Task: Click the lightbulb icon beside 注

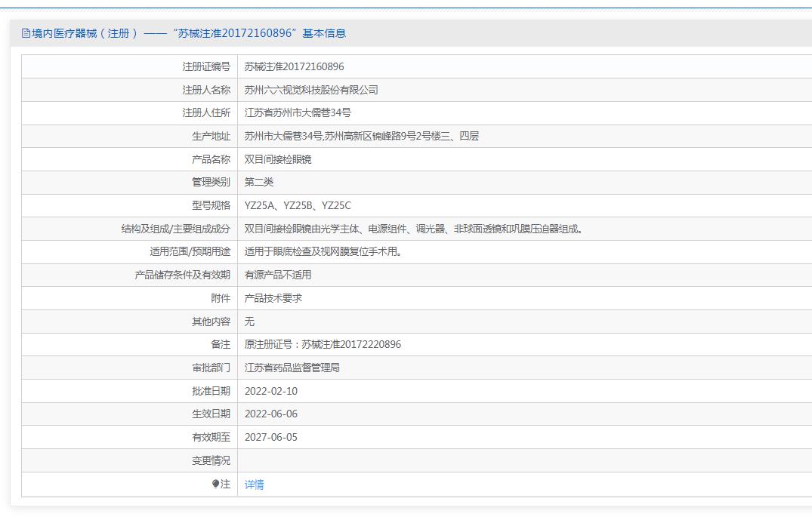Action: tap(215, 484)
